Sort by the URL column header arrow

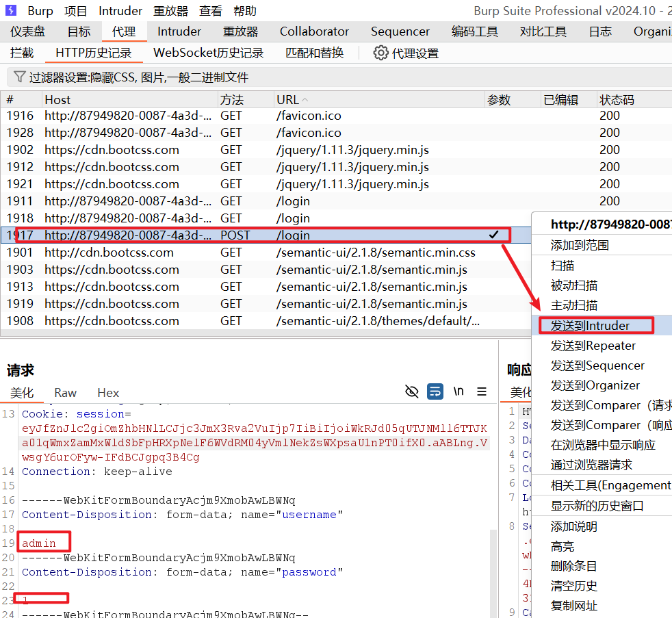pos(305,100)
